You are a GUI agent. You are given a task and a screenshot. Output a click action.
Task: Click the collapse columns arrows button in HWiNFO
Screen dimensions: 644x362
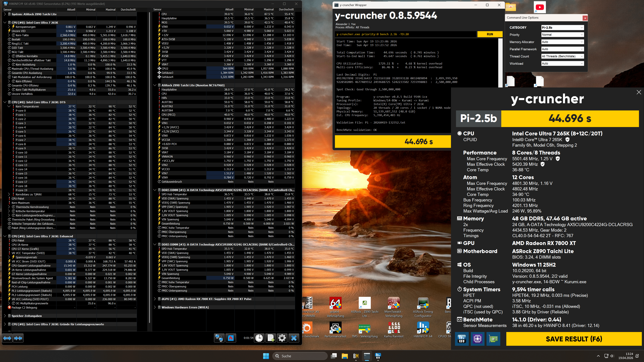point(18,338)
